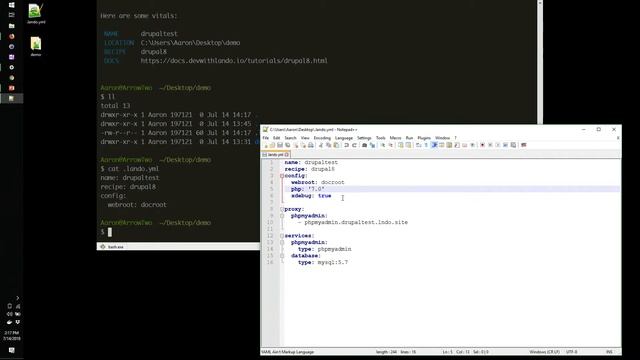The image size is (640, 360).
Task: Click the terminal window vertical scrollbar
Action: click(x=540, y=61)
